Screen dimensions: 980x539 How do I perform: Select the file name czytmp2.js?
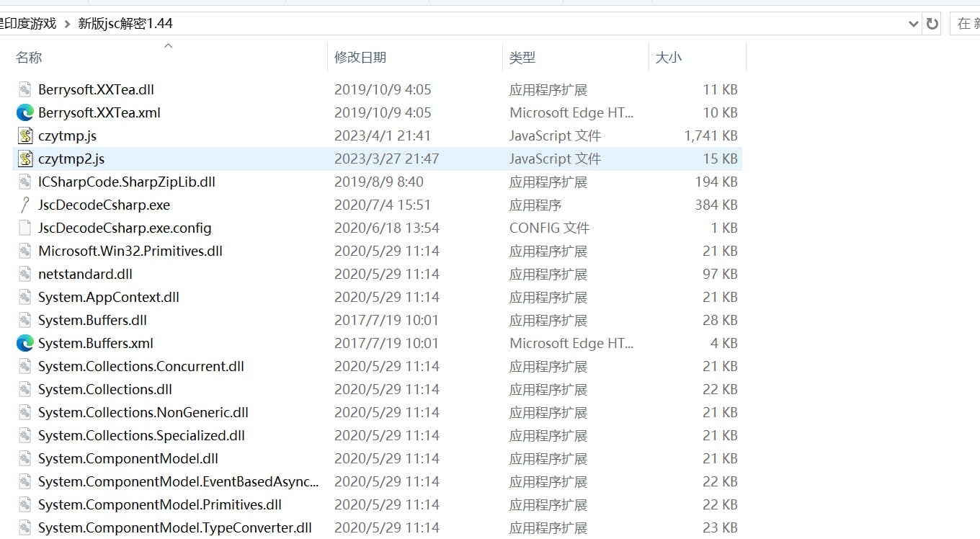[x=71, y=159]
